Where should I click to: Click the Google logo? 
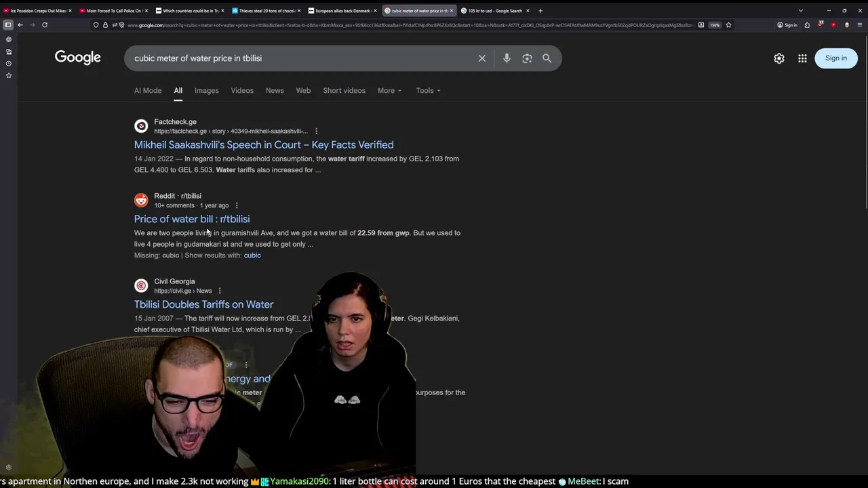(x=78, y=58)
